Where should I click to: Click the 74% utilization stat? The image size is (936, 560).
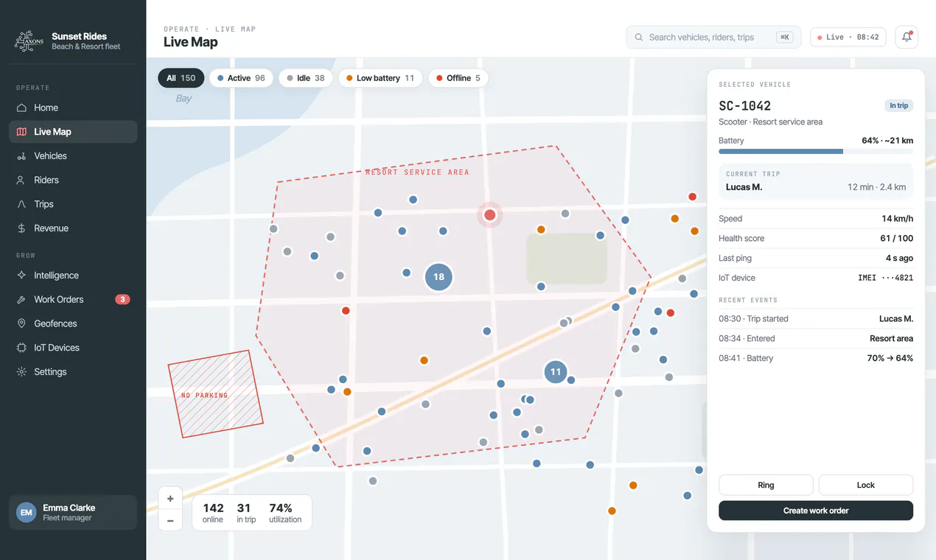pos(285,513)
